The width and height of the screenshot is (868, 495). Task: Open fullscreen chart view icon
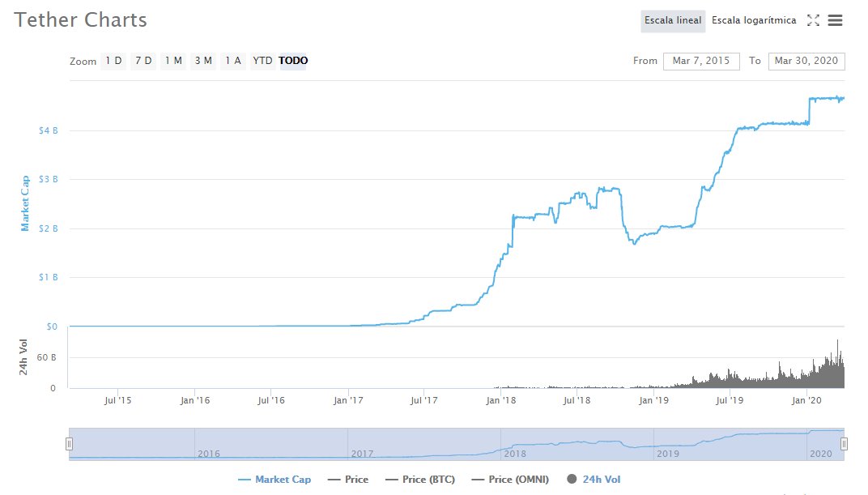[813, 20]
